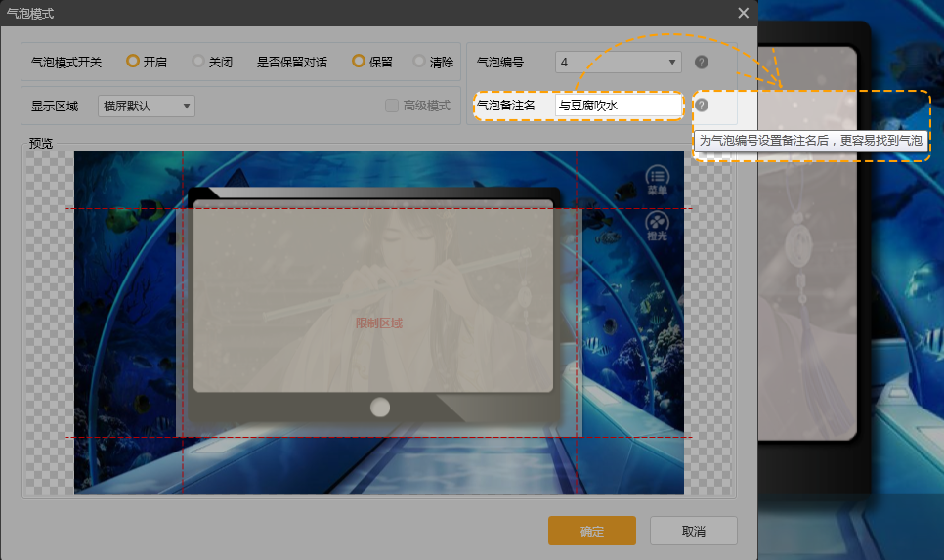Viewport: 944px width, 560px height.
Task: Click the red 限制区域 label in preview
Action: click(x=379, y=323)
